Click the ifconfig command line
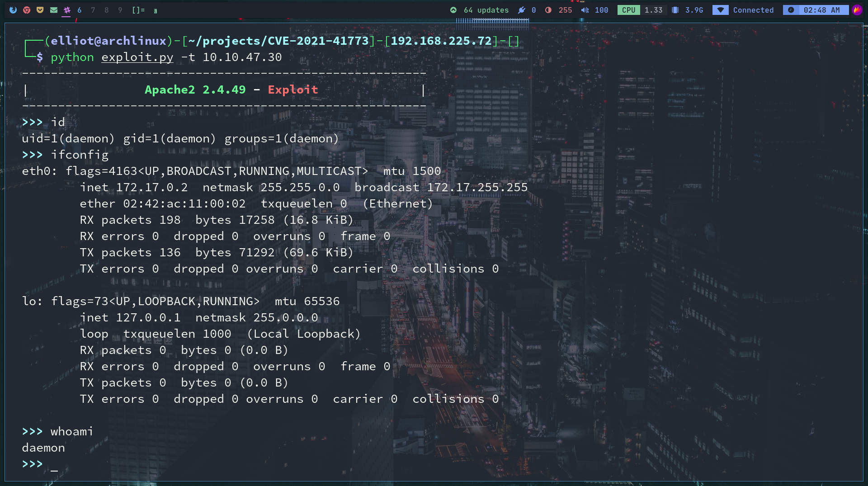The image size is (868, 486). (65, 155)
